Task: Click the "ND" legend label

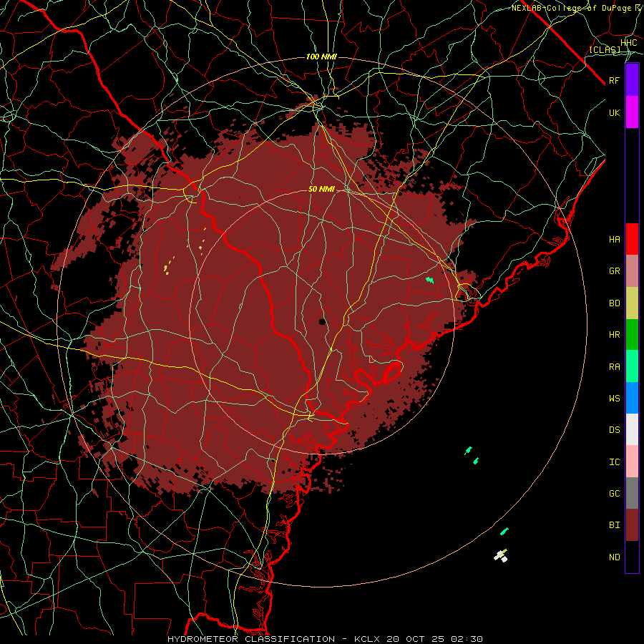Action: point(614,557)
